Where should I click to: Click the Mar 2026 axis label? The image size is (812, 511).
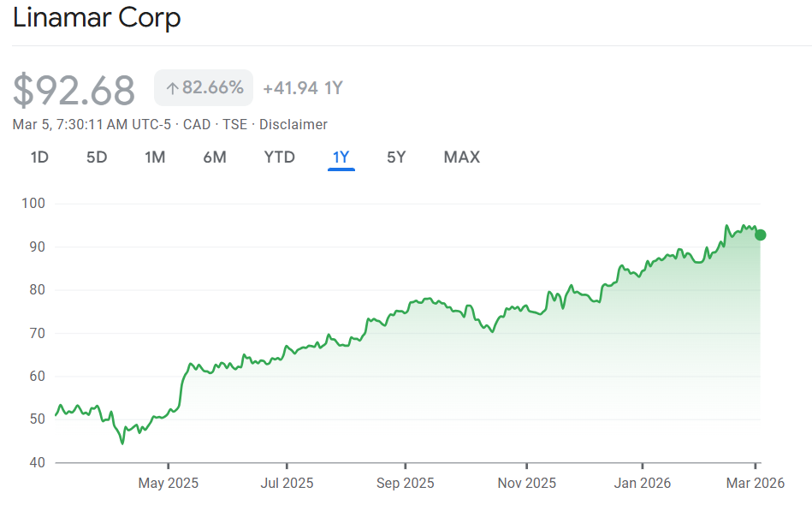[756, 484]
